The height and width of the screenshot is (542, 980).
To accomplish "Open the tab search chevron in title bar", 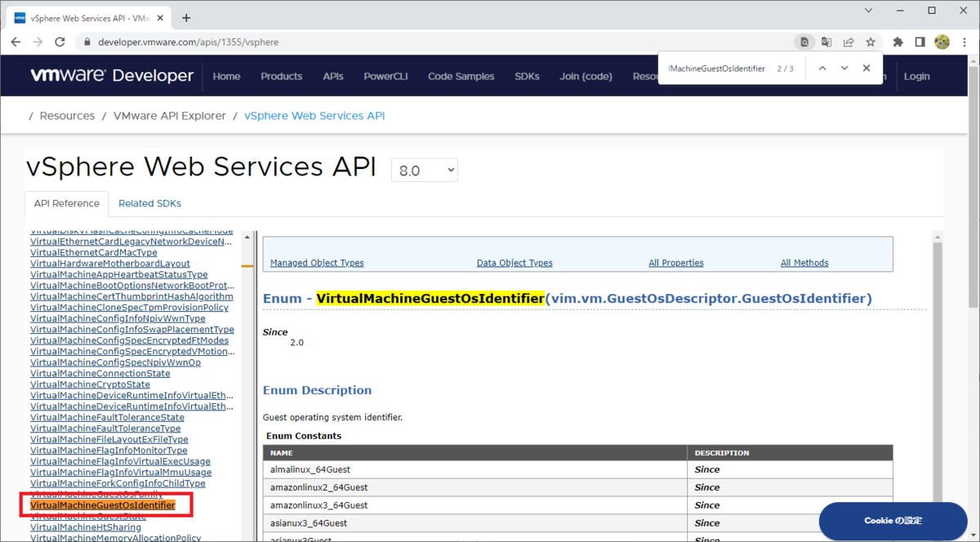I will 869,11.
